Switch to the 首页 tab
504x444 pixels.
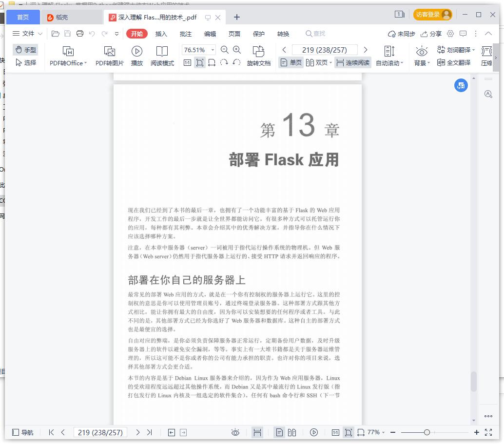23,17
